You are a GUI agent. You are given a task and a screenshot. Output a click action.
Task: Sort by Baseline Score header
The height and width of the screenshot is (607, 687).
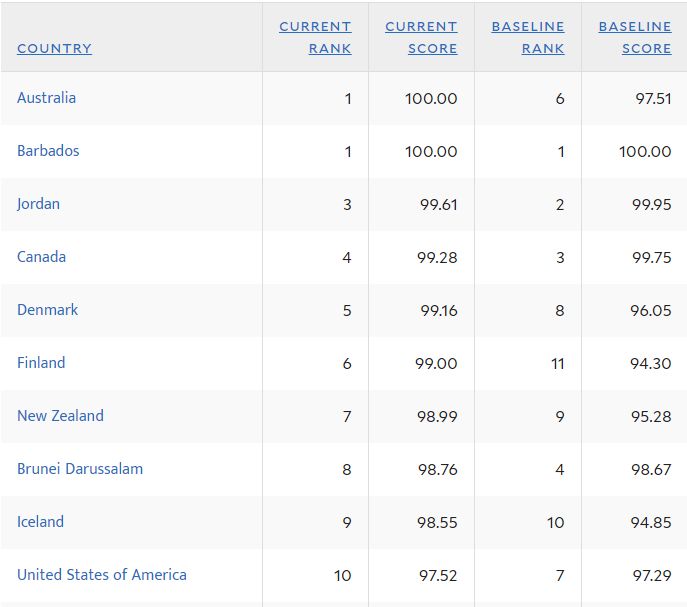click(635, 37)
